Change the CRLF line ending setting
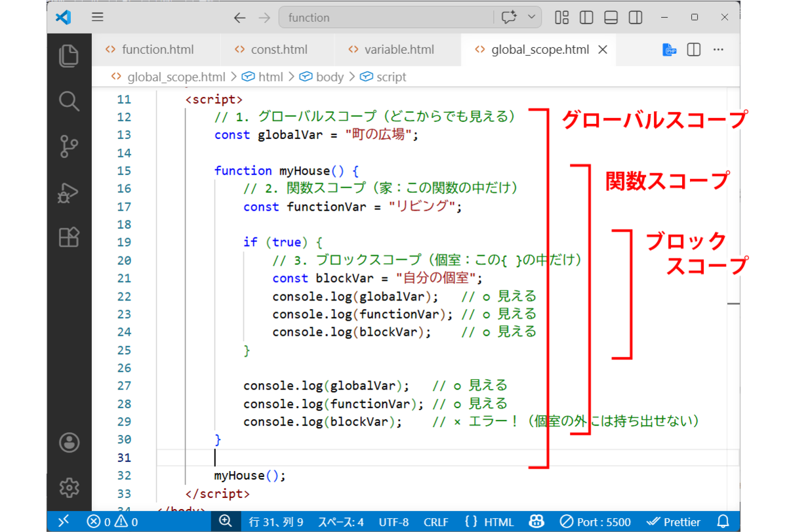 436,522
